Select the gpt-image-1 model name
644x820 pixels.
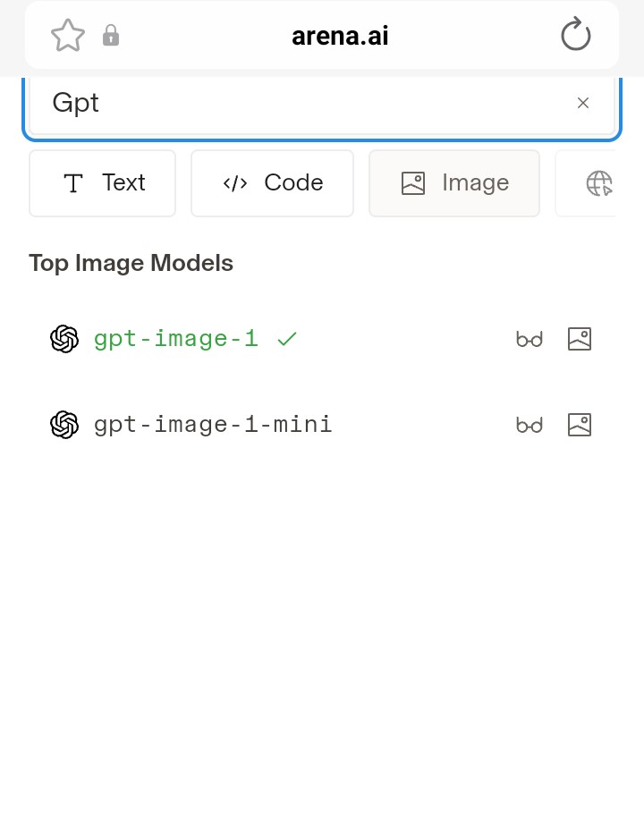[176, 339]
